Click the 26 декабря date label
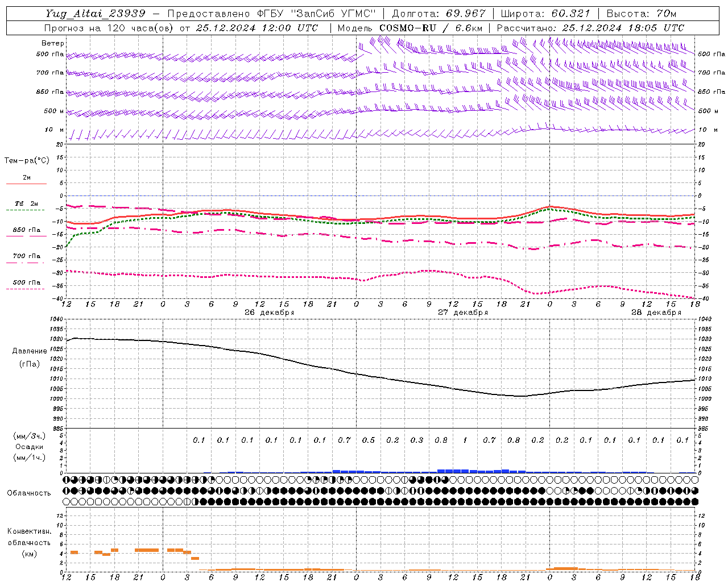 269,313
